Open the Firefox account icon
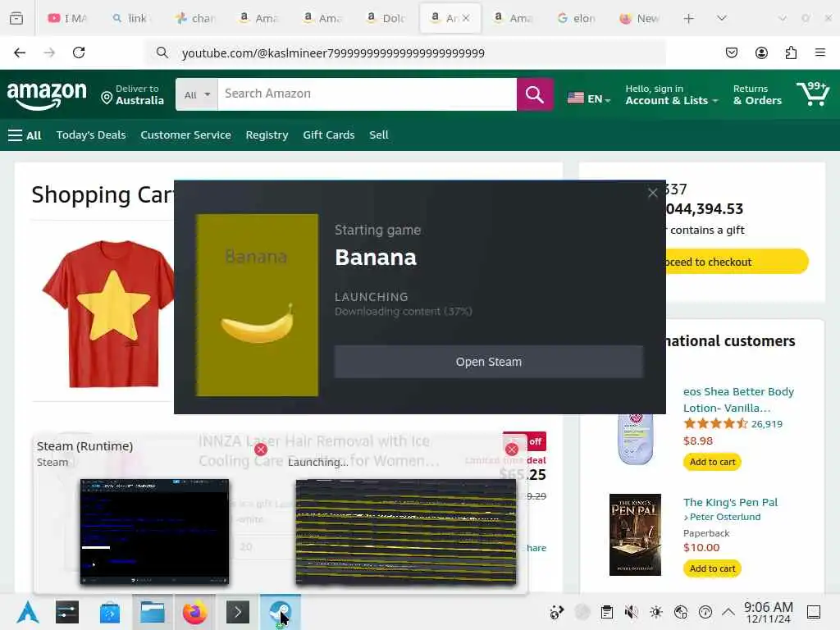Viewport: 840px width, 630px height. [x=761, y=52]
